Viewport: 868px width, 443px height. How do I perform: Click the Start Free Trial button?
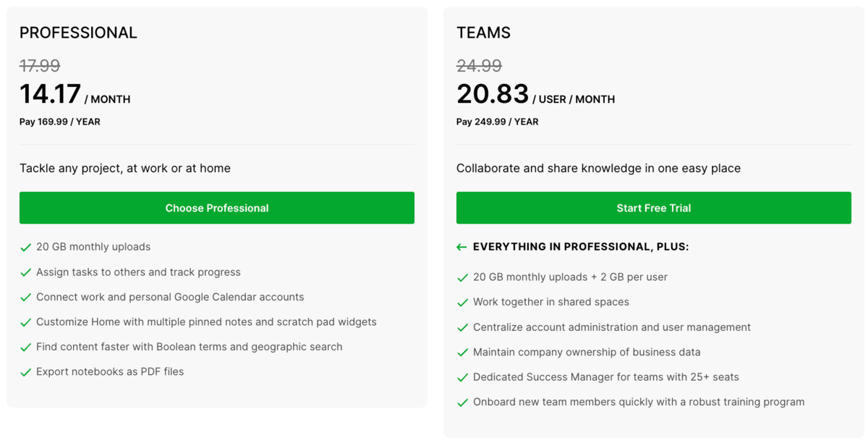(653, 208)
